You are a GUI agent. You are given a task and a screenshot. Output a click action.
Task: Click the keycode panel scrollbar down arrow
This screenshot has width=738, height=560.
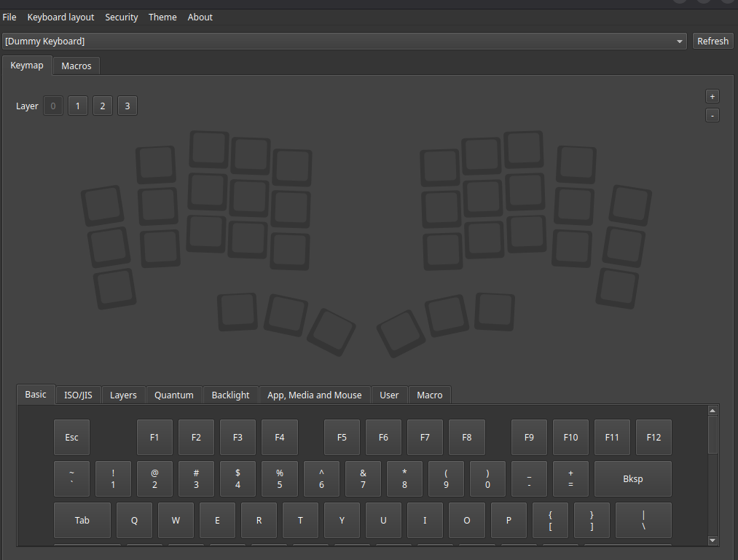(x=712, y=540)
